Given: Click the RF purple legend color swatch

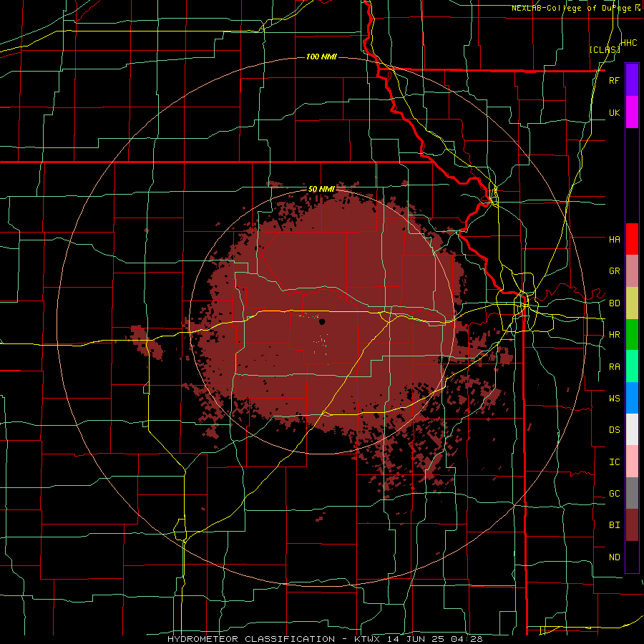Looking at the screenshot, I should (x=632, y=80).
